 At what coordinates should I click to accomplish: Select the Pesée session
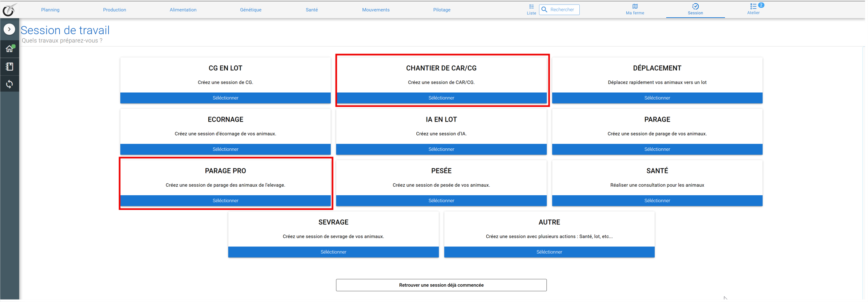pyautogui.click(x=441, y=201)
